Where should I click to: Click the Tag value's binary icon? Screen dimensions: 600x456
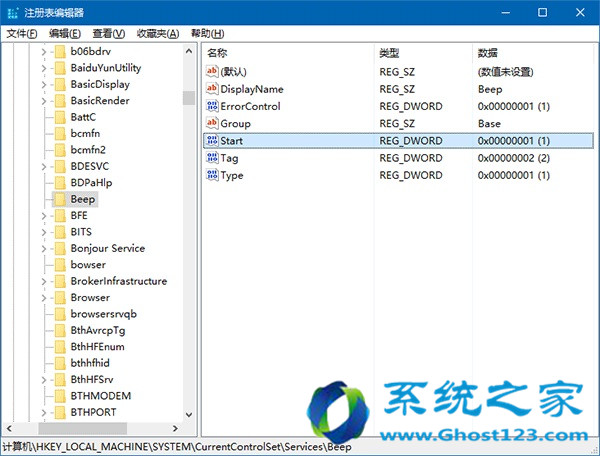[212, 158]
